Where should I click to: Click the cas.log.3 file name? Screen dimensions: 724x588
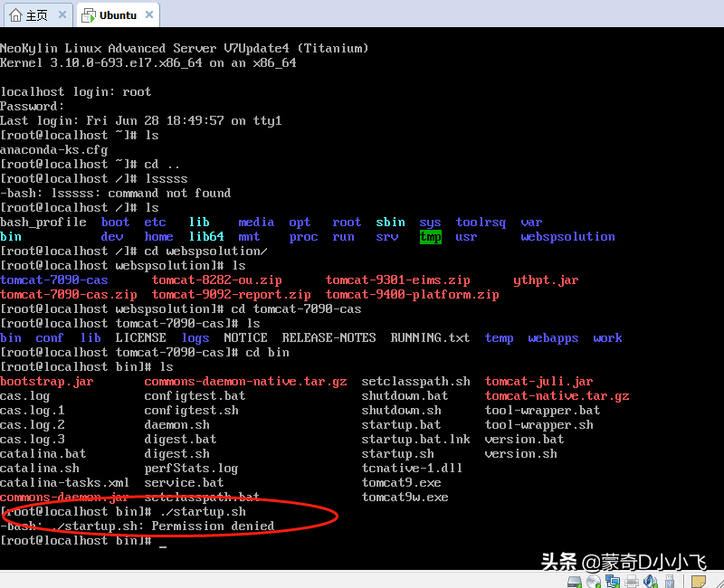pyautogui.click(x=33, y=440)
